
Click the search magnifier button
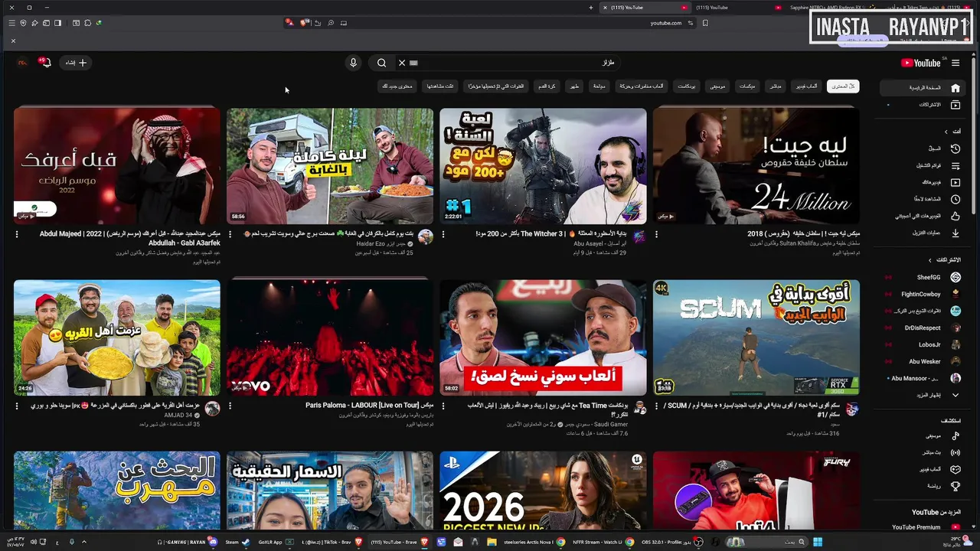tap(381, 63)
